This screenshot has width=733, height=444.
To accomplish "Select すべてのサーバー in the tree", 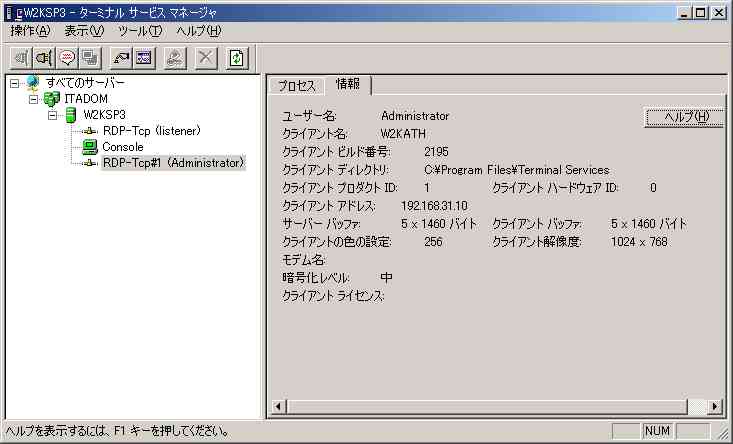I will [85, 83].
